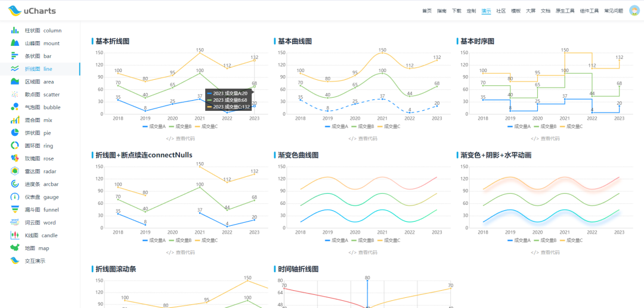Open 常见问题 link in navigation bar
The width and height of the screenshot is (644, 308).
(x=613, y=11)
